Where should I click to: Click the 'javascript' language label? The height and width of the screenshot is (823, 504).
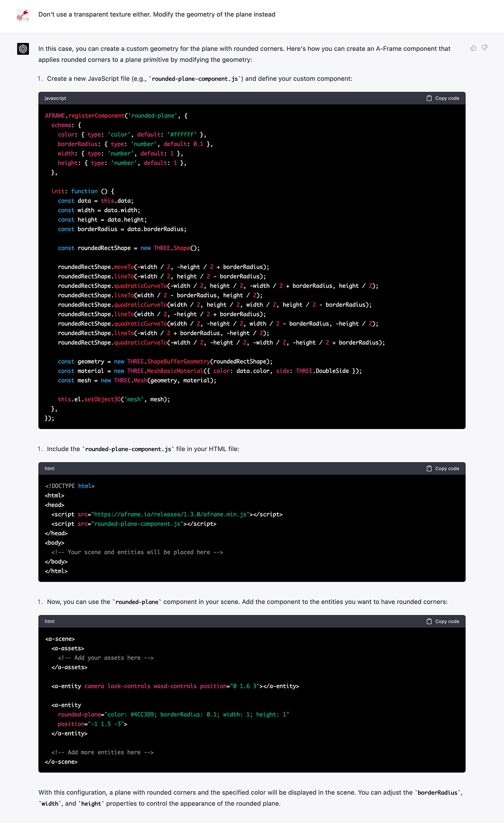(55, 98)
